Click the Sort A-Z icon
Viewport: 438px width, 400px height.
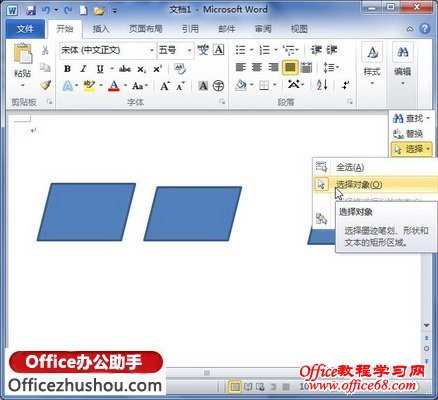pyautogui.click(x=322, y=85)
